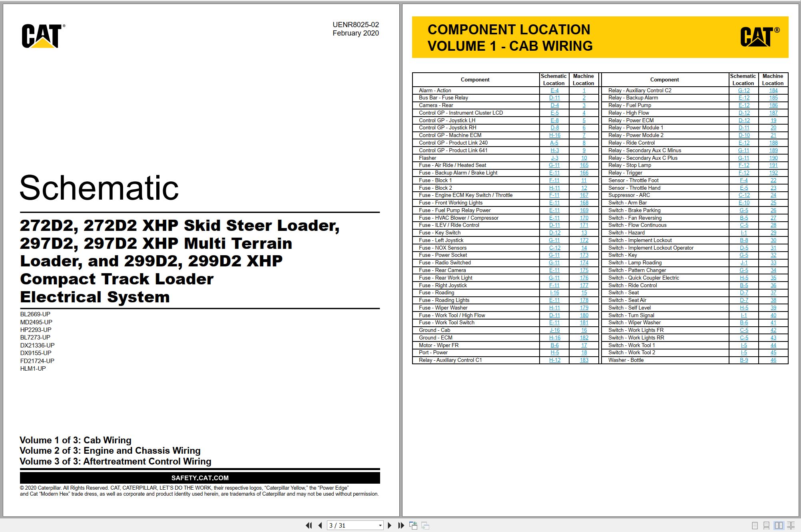Click machine location 29 for Switch - Hazard
The width and height of the screenshot is (801, 532).
[x=773, y=233]
